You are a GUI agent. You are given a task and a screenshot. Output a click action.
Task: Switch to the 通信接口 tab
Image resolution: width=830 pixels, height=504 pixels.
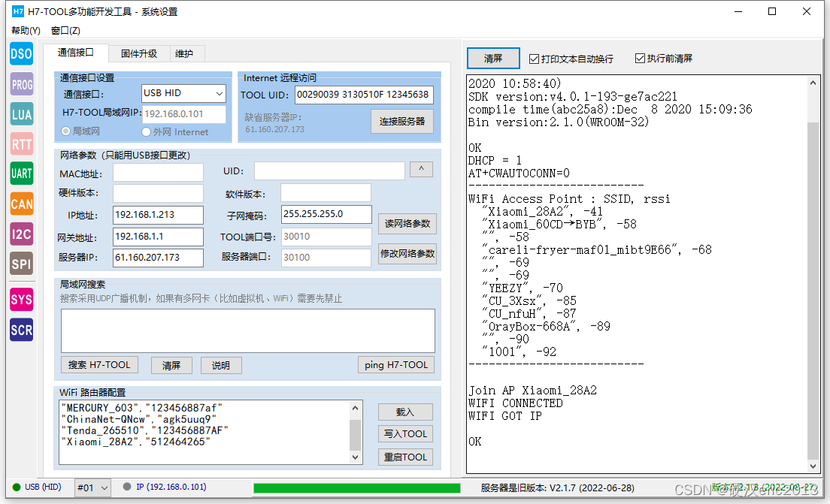(x=76, y=53)
